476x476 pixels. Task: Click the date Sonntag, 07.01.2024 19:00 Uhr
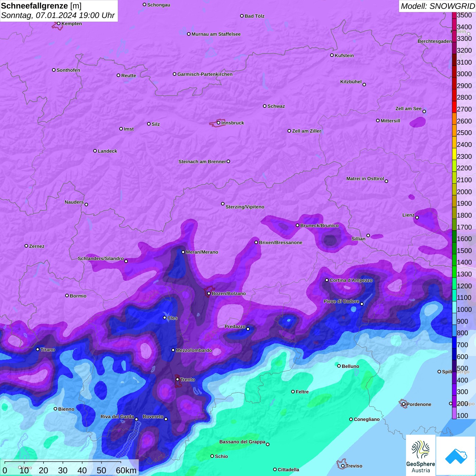pos(58,16)
